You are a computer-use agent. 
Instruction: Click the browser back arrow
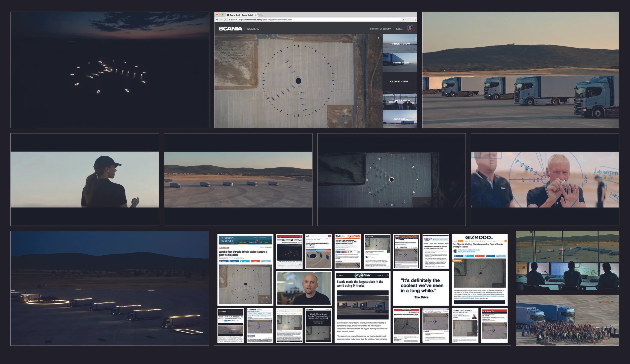[217, 20]
